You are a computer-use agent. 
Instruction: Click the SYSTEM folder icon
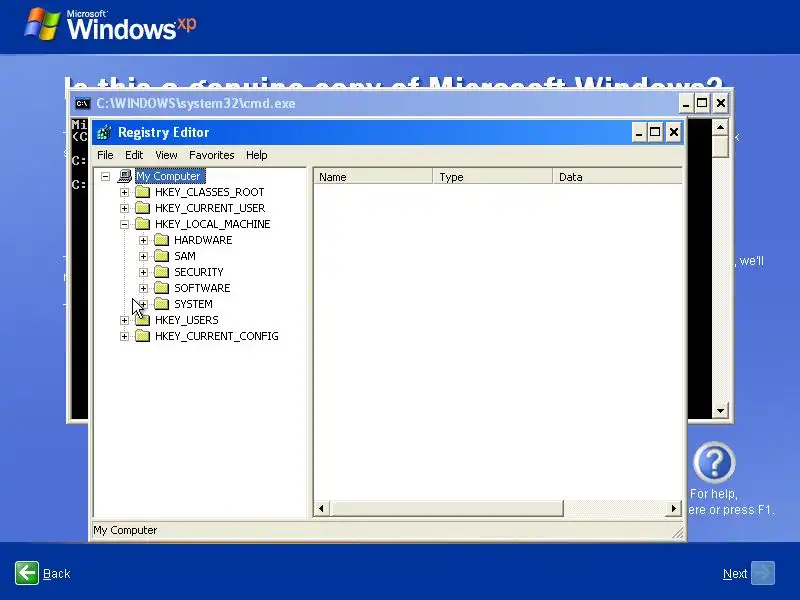coord(162,304)
